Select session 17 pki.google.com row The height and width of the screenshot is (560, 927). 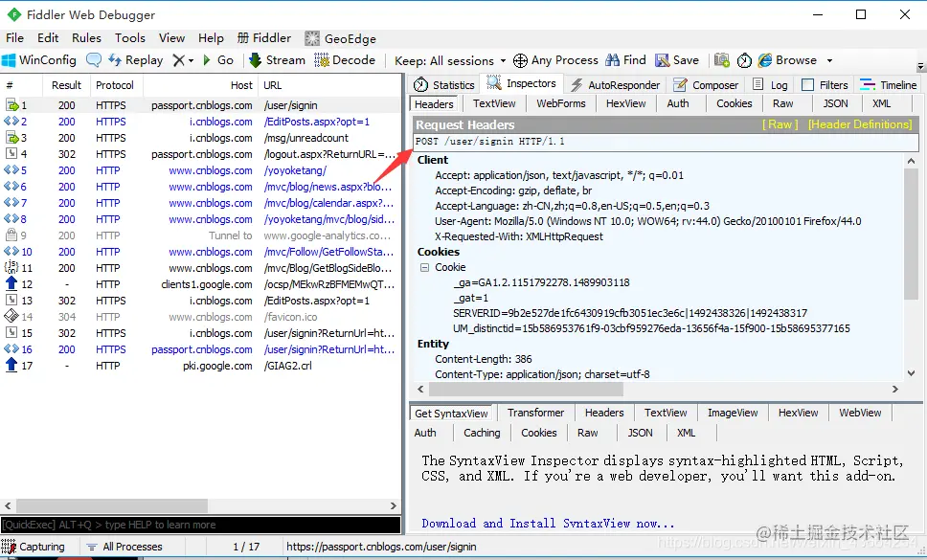pos(201,366)
